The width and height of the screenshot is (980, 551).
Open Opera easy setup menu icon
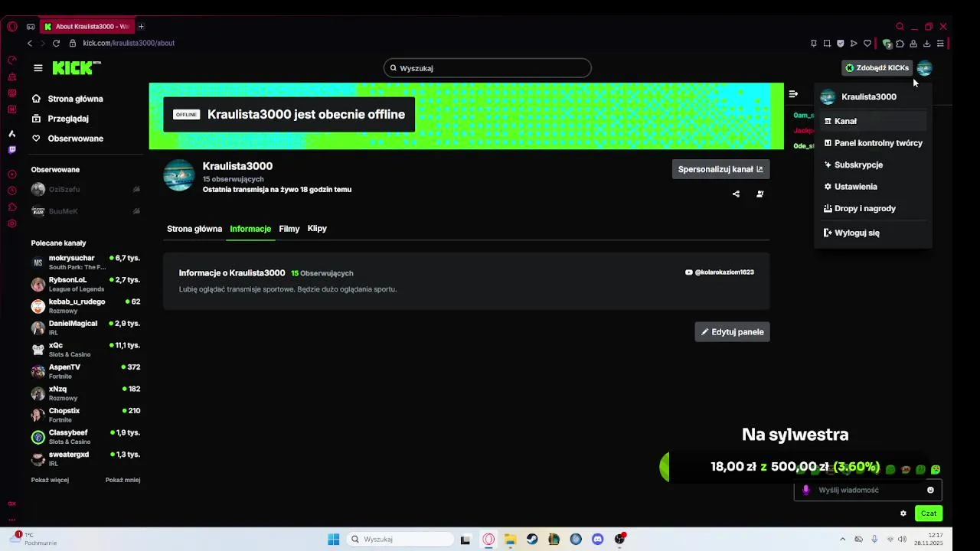tap(941, 44)
